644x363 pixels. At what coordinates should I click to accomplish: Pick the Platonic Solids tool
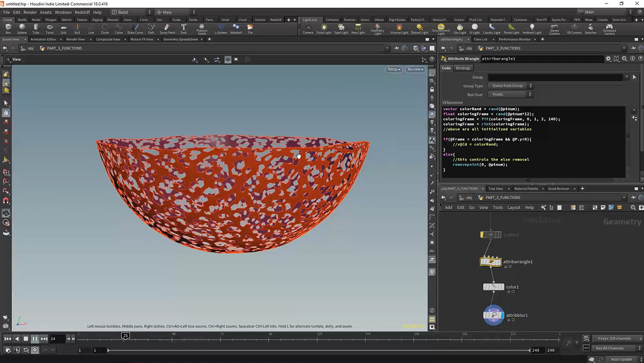(202, 29)
